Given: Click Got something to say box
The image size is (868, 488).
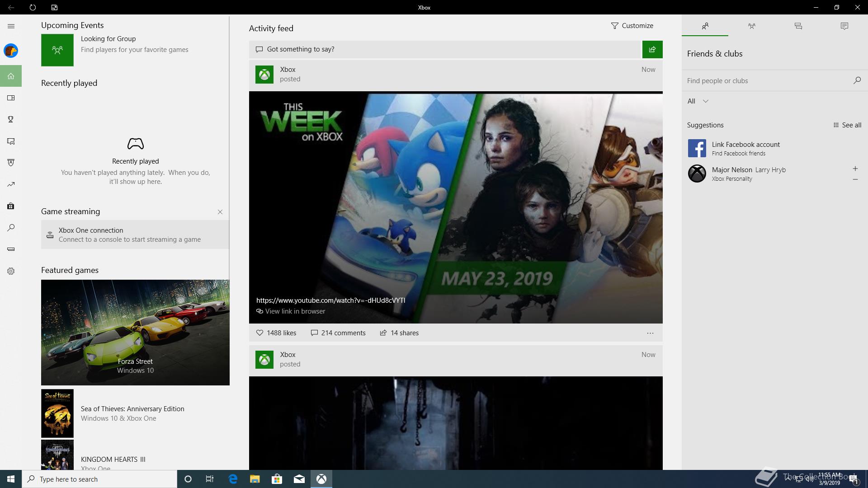Looking at the screenshot, I should point(445,49).
